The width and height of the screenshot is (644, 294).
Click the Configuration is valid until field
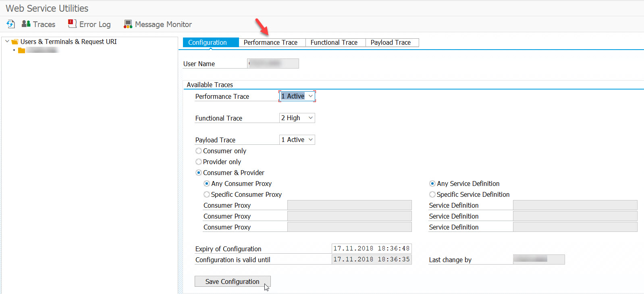372,259
